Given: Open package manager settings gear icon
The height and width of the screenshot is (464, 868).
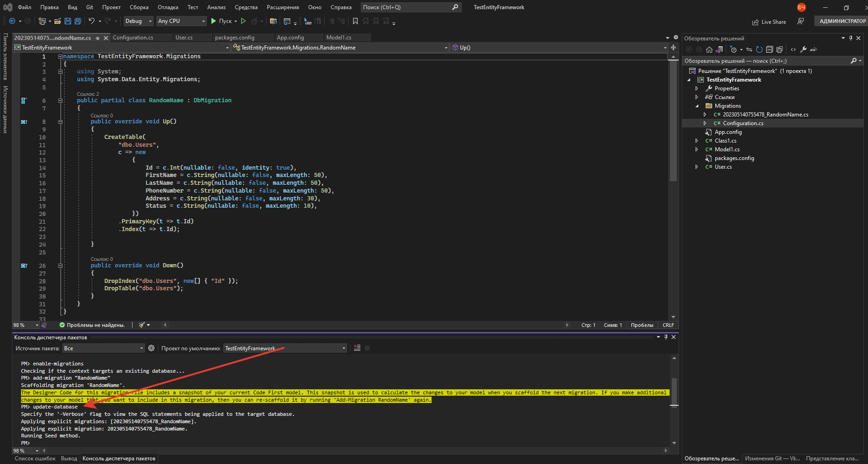Looking at the screenshot, I should point(151,348).
